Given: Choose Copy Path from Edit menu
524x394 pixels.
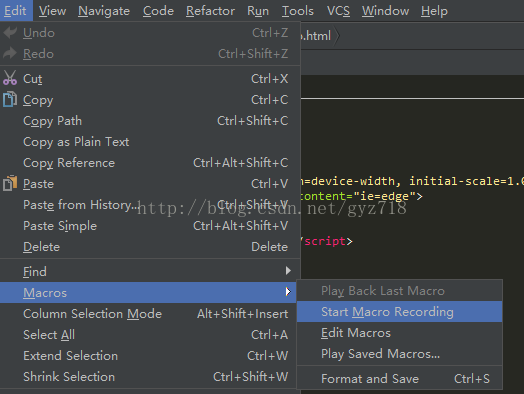Looking at the screenshot, I should point(150,121).
